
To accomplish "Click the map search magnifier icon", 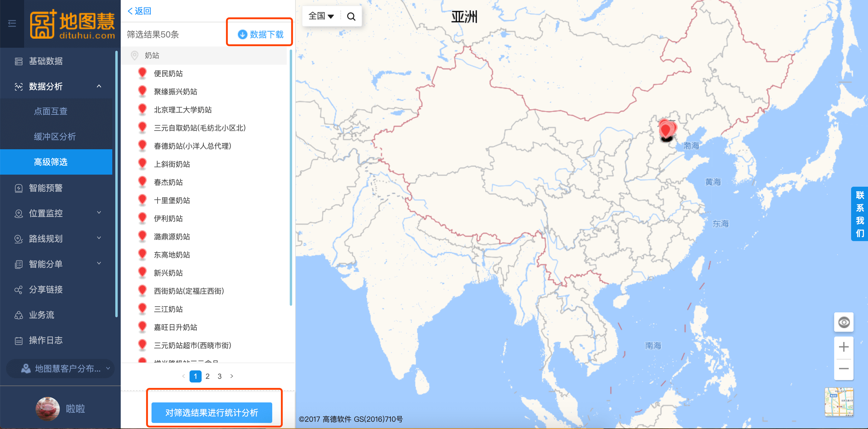I will pyautogui.click(x=351, y=16).
